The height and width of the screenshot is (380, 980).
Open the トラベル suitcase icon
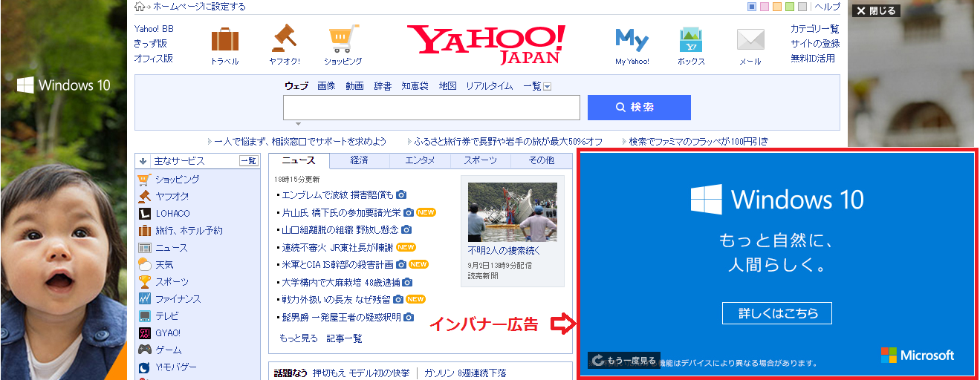(224, 39)
